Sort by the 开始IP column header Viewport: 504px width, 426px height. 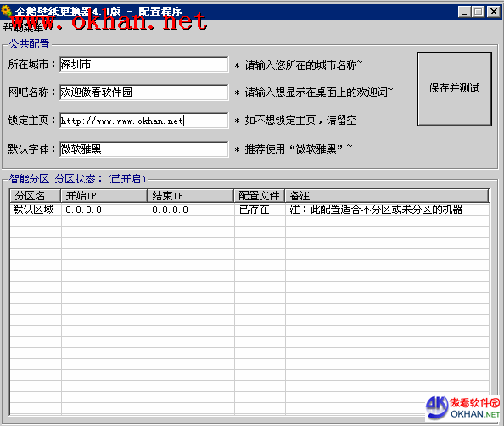104,195
